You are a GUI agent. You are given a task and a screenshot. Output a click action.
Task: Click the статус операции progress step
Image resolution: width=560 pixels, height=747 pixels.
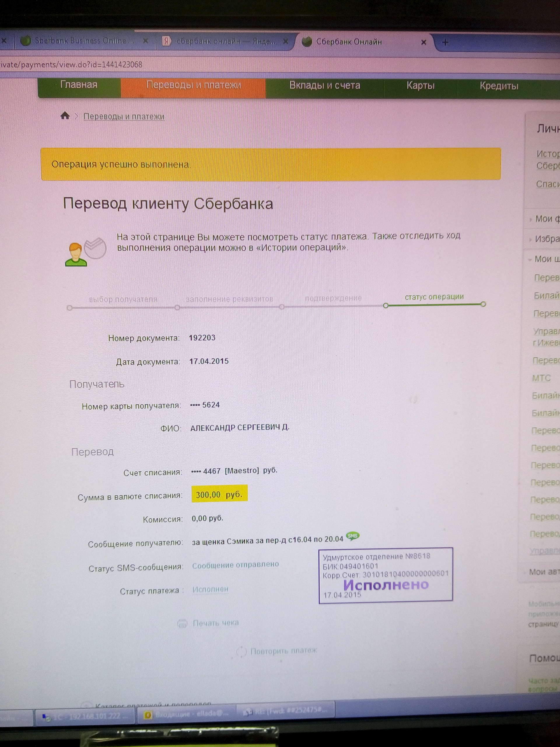click(434, 297)
